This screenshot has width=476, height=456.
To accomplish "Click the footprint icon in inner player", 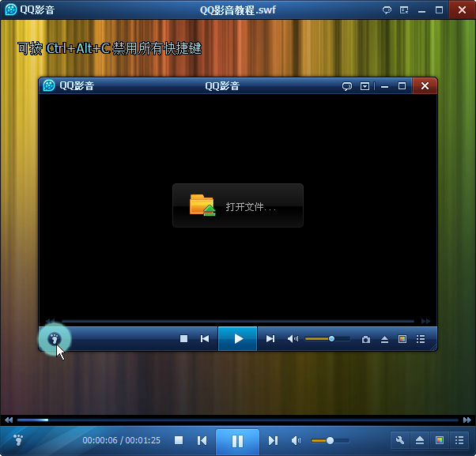I will click(55, 338).
